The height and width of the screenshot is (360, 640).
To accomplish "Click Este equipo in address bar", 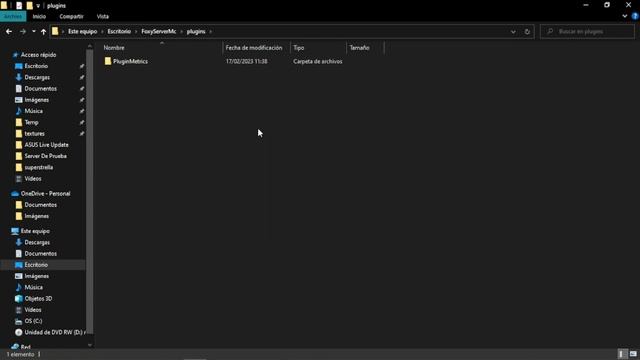I will click(x=82, y=31).
